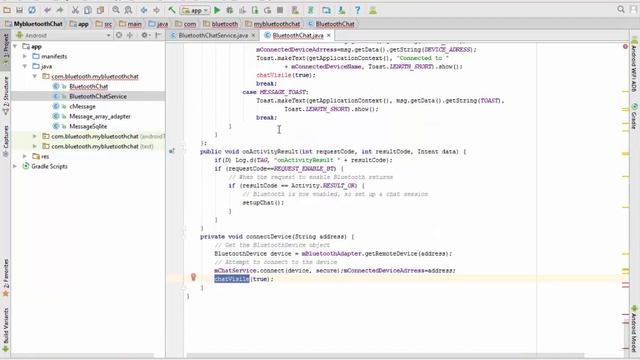
Task: Close the BluetoothChatService.java tab
Action: click(x=253, y=36)
